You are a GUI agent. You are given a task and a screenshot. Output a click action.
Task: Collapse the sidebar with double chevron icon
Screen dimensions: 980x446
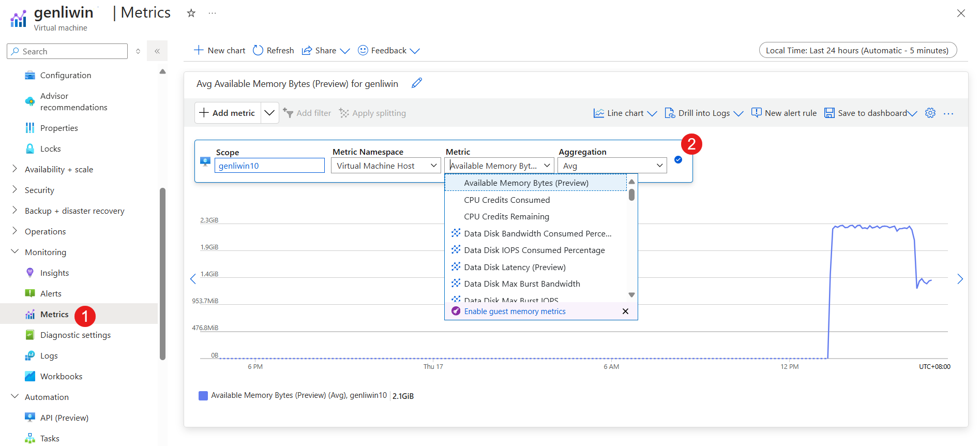coord(157,51)
